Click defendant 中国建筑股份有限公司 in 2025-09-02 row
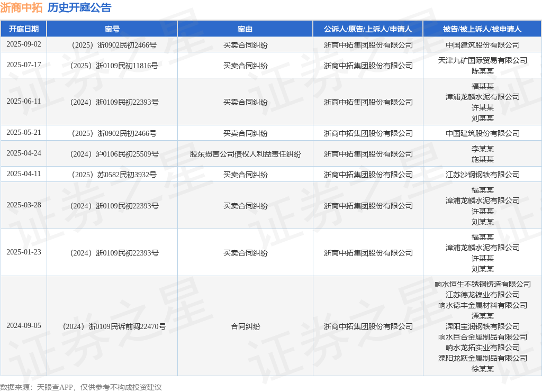The width and height of the screenshot is (542, 392). (x=482, y=45)
